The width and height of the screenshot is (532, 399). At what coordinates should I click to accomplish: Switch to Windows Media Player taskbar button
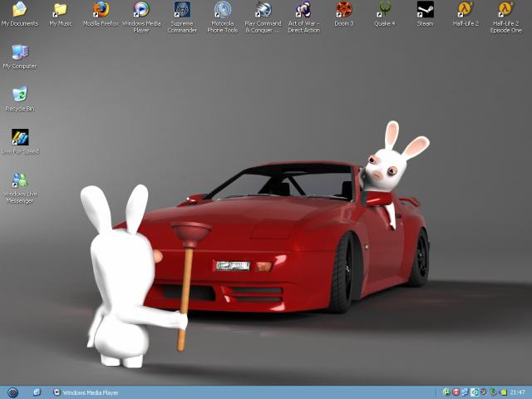coord(86,392)
